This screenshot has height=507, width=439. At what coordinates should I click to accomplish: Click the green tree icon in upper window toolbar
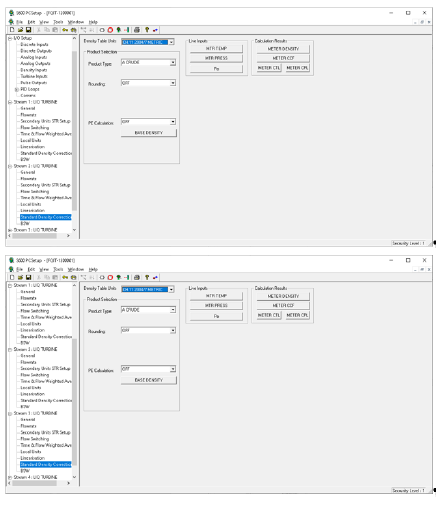coord(118,30)
